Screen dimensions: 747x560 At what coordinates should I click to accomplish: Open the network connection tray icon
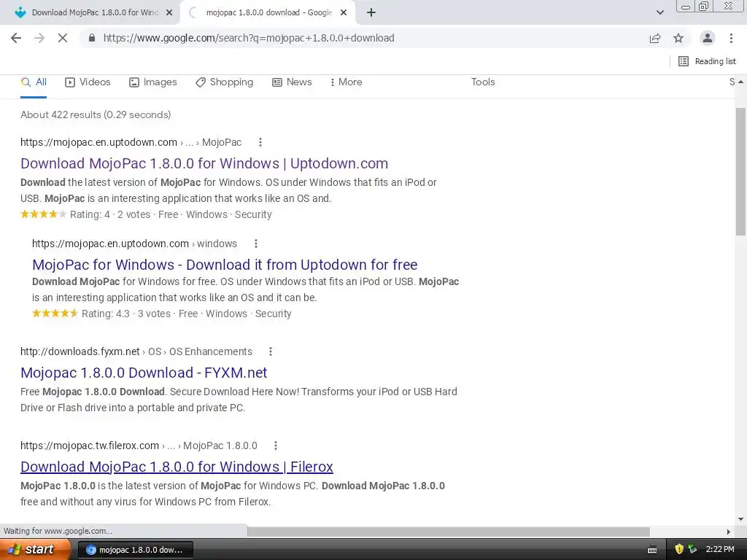(x=693, y=550)
